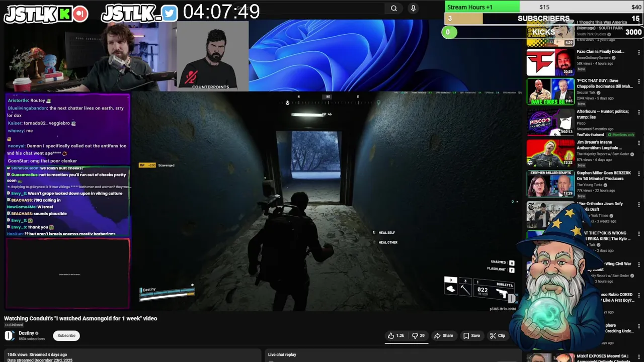Click GoonStar's 'omg that poor clanker' message

click(42, 161)
